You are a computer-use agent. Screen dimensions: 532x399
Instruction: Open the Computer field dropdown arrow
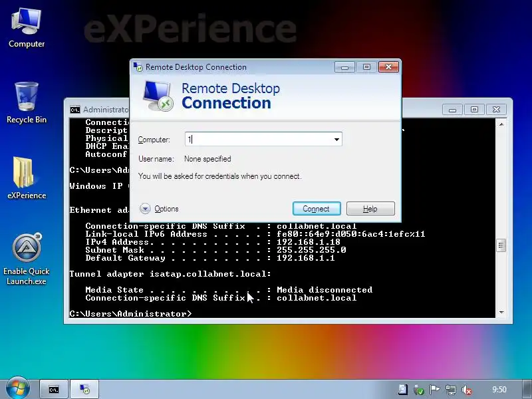336,140
